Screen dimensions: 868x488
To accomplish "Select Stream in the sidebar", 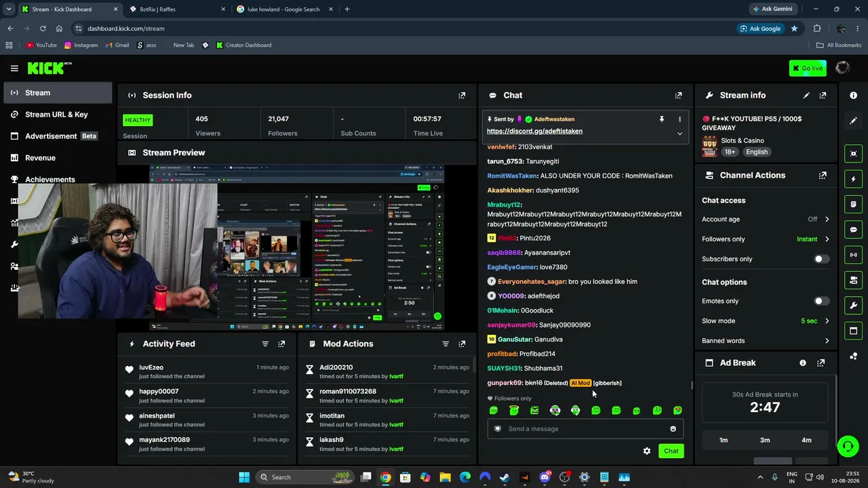I will point(57,93).
